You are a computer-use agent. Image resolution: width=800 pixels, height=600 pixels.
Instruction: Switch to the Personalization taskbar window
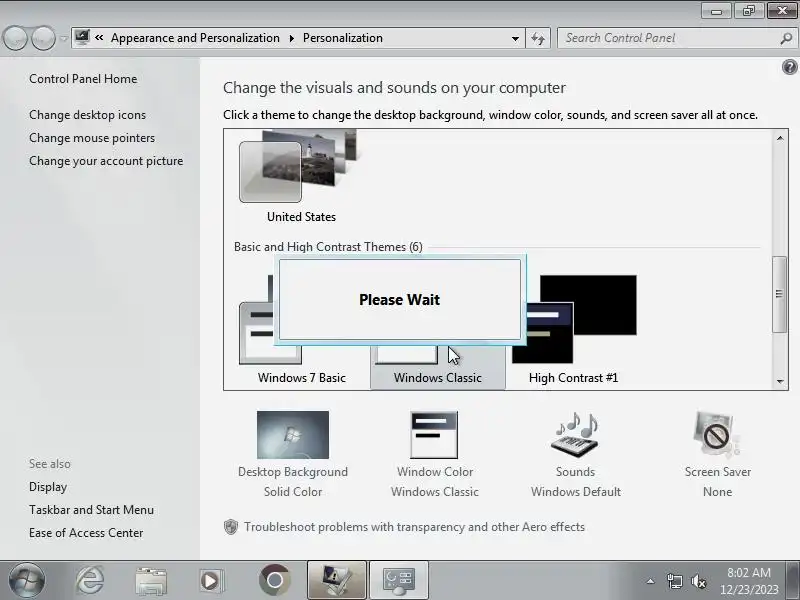point(337,580)
